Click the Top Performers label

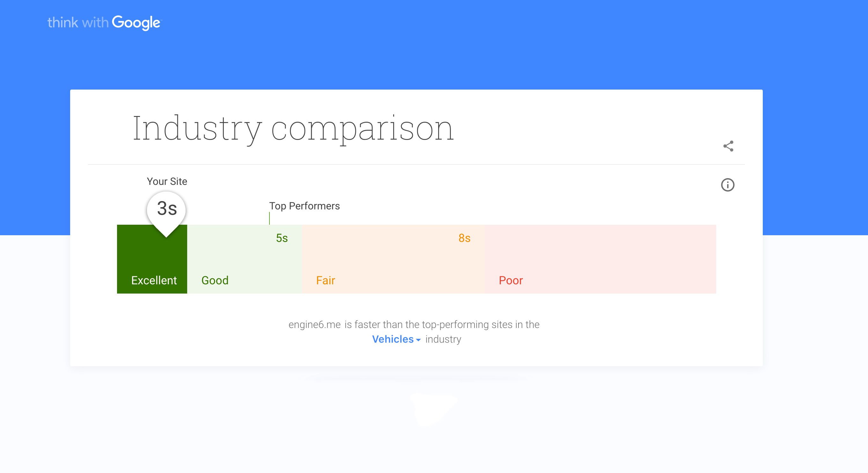coord(304,206)
